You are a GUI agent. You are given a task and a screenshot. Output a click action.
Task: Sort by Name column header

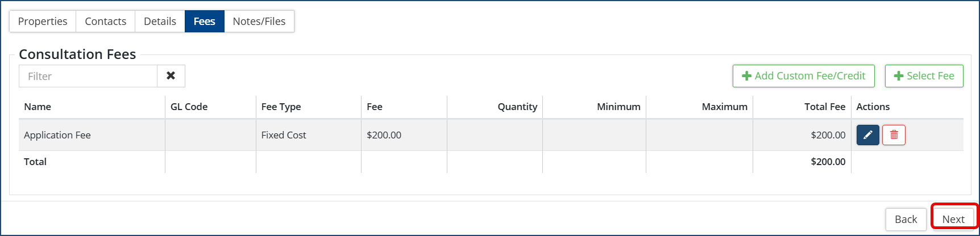coord(38,107)
